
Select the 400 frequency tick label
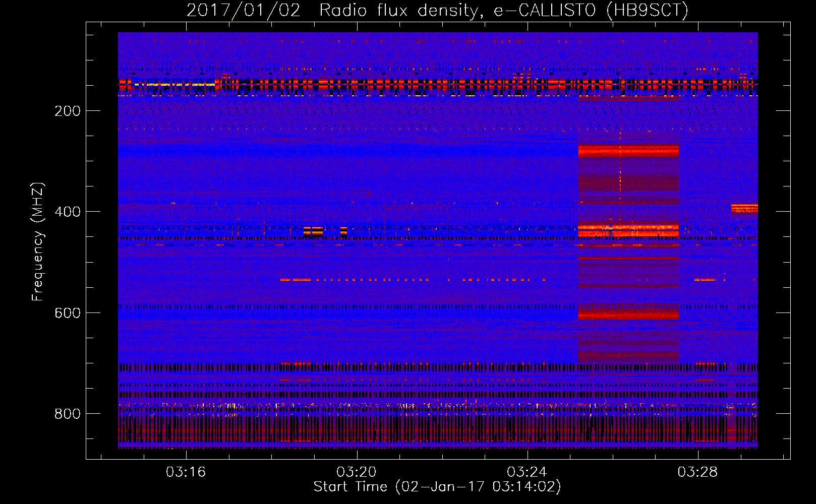point(68,212)
